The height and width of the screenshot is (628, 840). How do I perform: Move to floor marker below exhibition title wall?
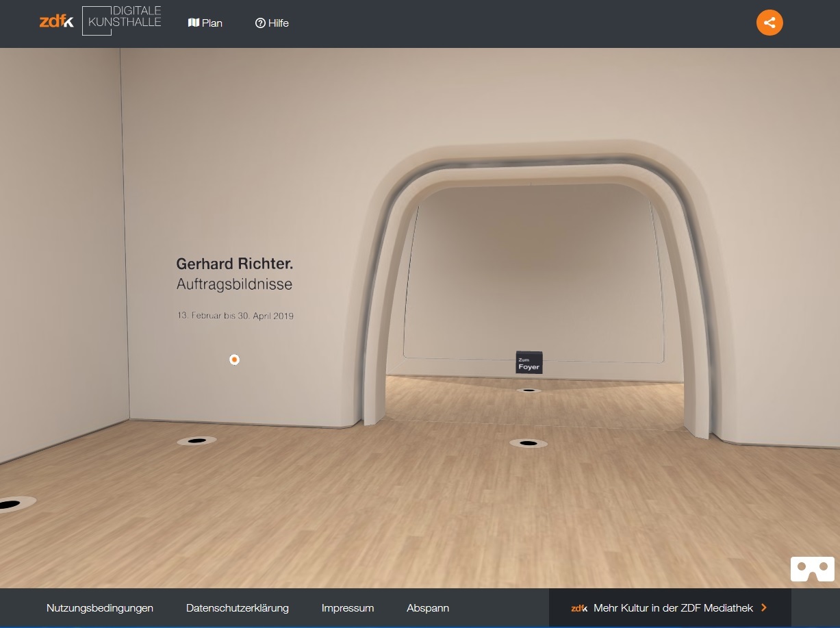[x=196, y=440]
